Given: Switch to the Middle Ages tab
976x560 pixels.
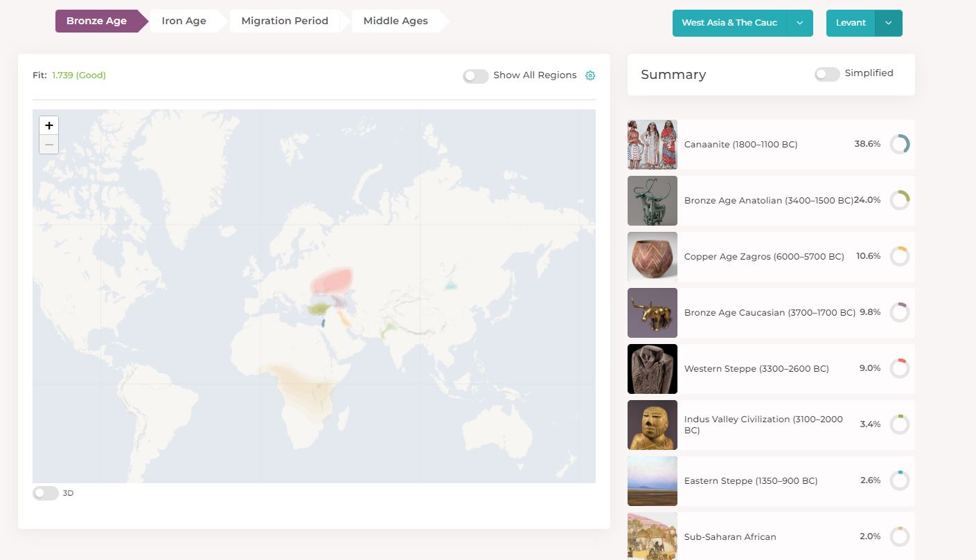Looking at the screenshot, I should click(x=396, y=21).
